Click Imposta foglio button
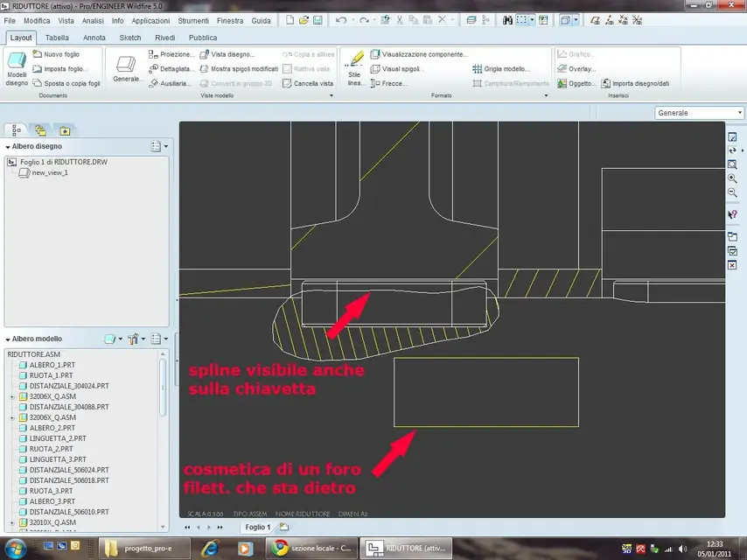The height and width of the screenshot is (560, 747). pos(60,69)
